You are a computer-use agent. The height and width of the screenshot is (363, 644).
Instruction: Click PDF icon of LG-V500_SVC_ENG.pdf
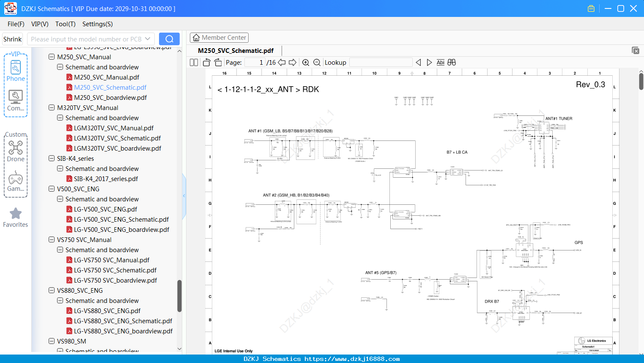point(69,209)
